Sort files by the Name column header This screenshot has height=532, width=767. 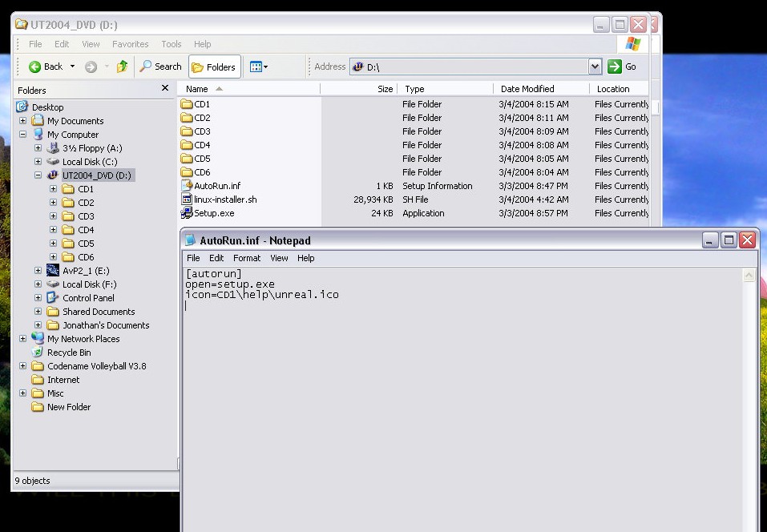(x=248, y=89)
